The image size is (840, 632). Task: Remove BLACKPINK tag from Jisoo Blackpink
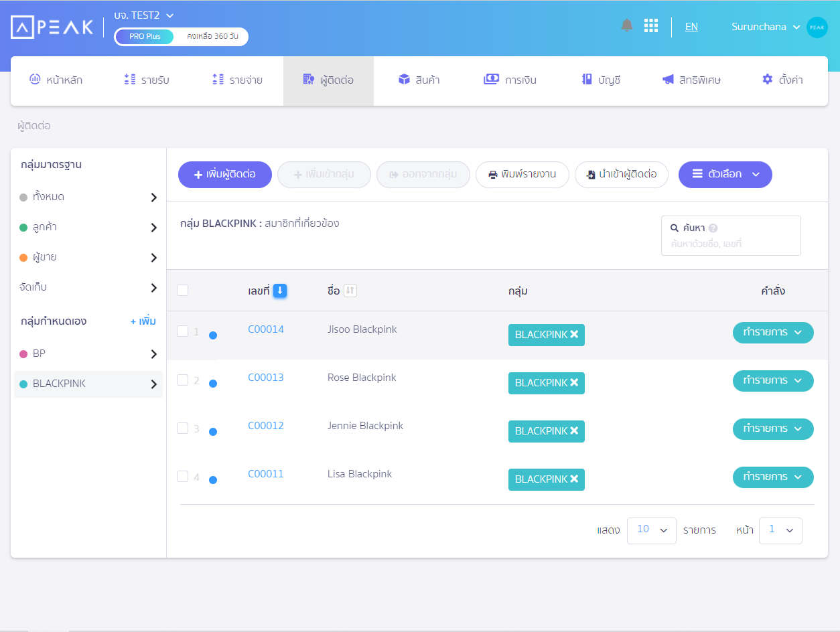[574, 335]
